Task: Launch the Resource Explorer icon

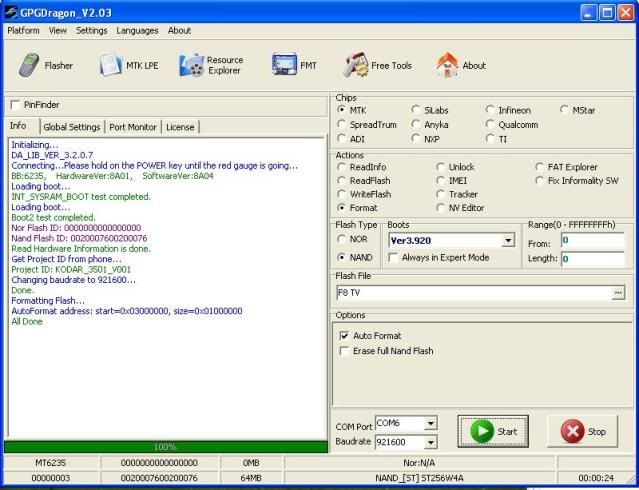Action: (192, 65)
